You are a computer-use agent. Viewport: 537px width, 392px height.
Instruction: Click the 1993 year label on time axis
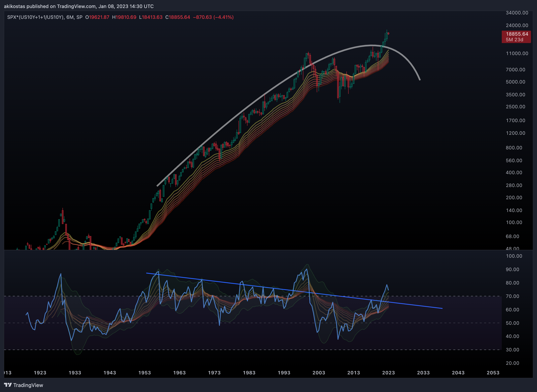pyautogui.click(x=284, y=373)
